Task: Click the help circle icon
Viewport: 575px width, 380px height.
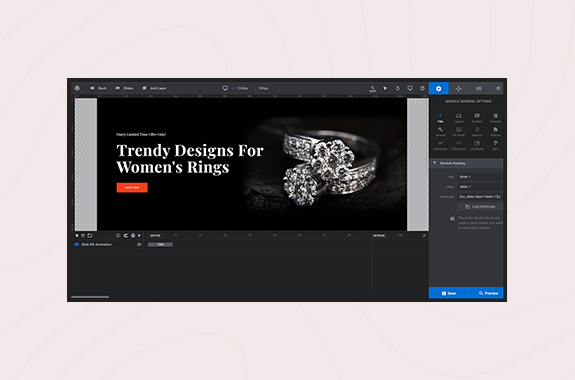Action: coord(422,88)
